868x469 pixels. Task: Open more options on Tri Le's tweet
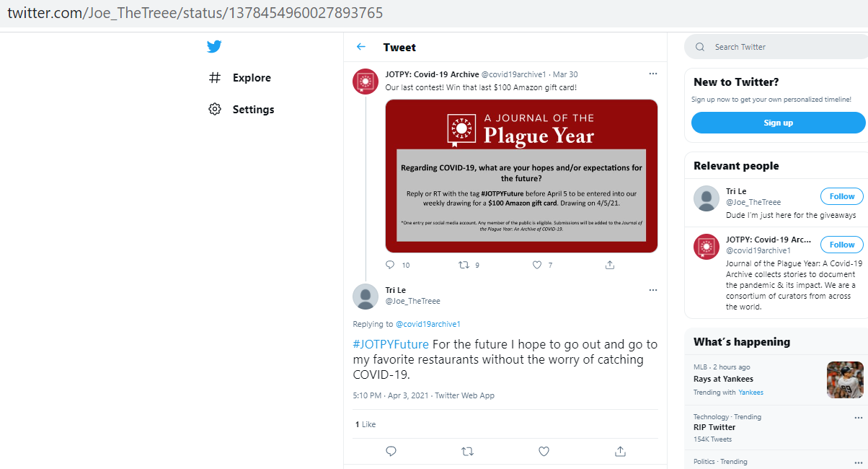[652, 290]
